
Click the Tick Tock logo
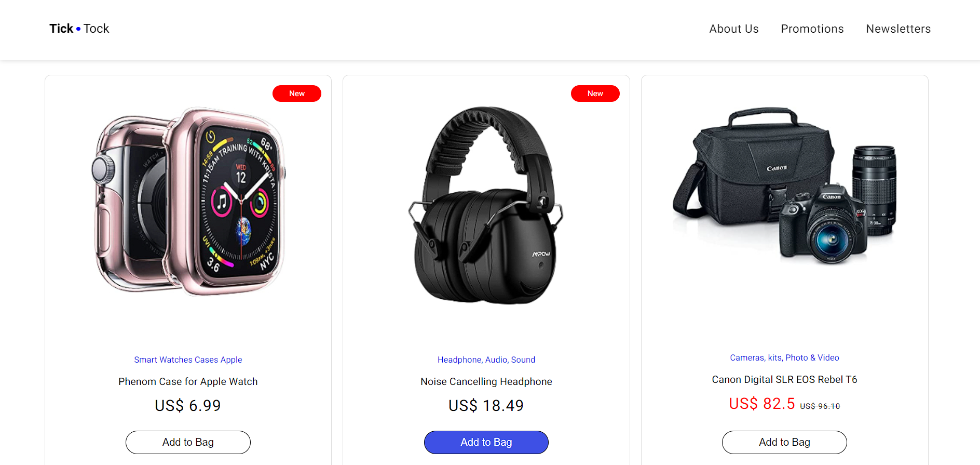(79, 29)
